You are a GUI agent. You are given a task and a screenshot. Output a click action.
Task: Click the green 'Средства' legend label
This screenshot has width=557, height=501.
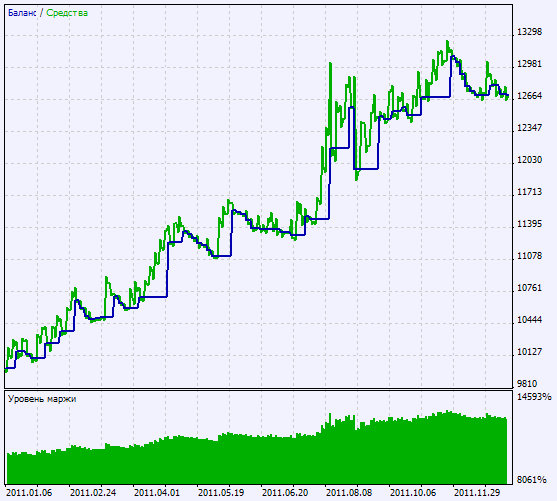[x=67, y=13]
